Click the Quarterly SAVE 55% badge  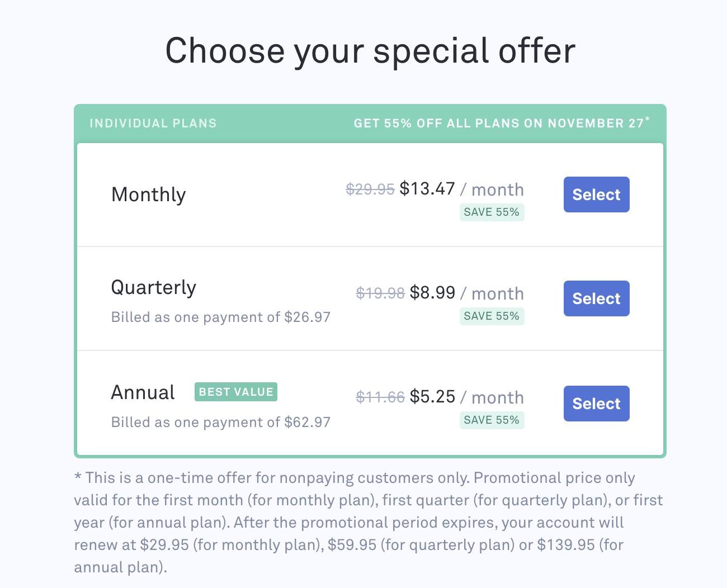click(492, 316)
